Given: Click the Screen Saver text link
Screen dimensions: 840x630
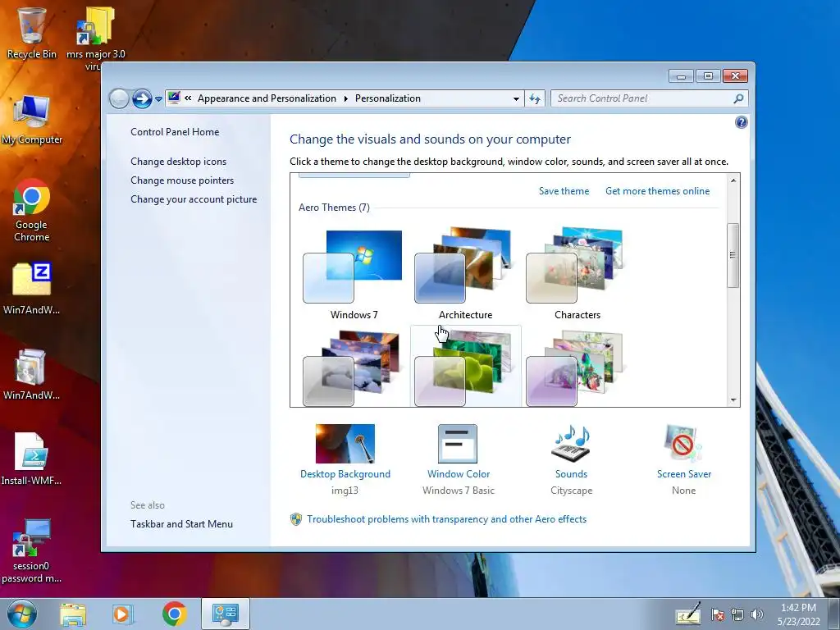Looking at the screenshot, I should pyautogui.click(x=683, y=474).
